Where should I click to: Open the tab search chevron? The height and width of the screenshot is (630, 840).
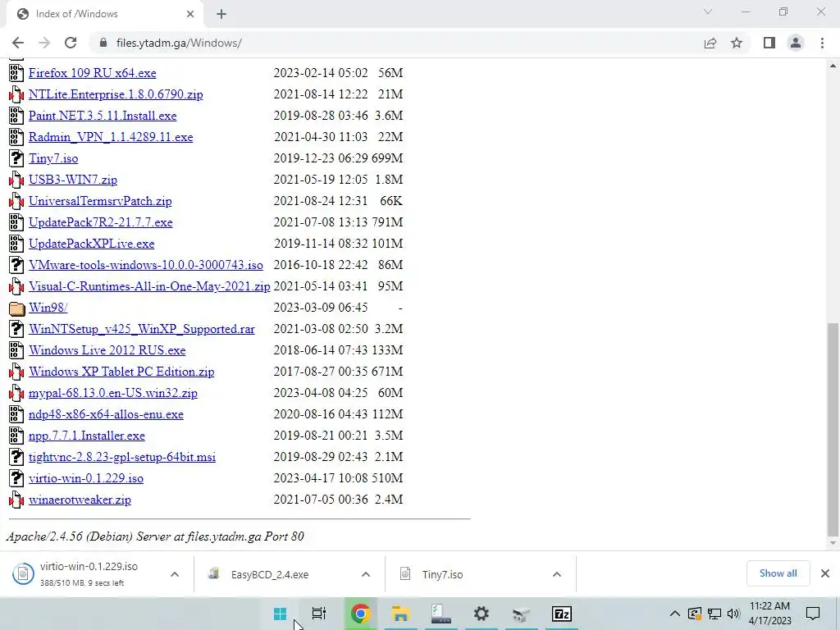[708, 11]
